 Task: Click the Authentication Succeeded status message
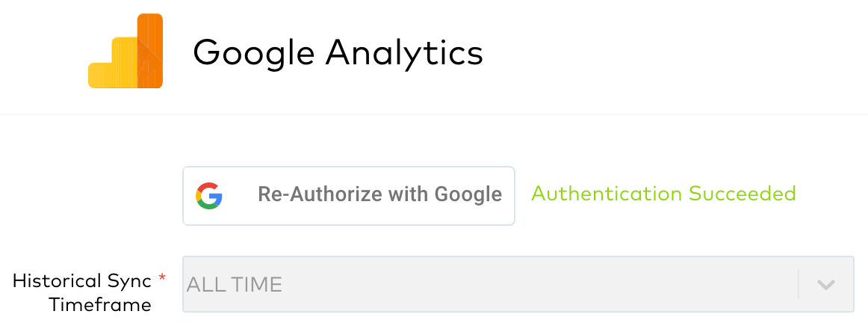(x=663, y=194)
